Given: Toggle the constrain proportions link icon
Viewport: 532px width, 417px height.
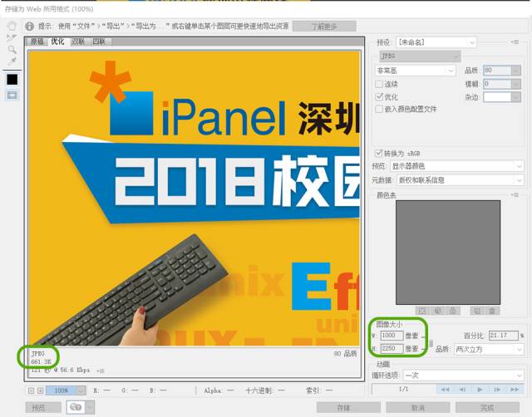Looking at the screenshot, I should click(x=431, y=343).
